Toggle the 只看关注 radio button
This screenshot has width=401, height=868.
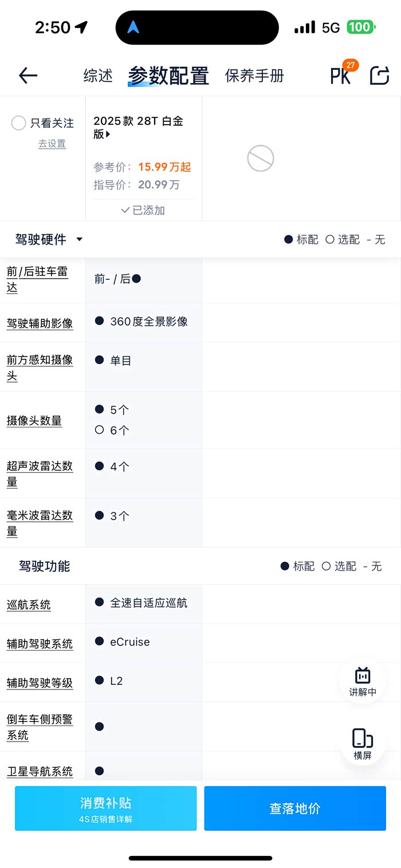point(19,123)
